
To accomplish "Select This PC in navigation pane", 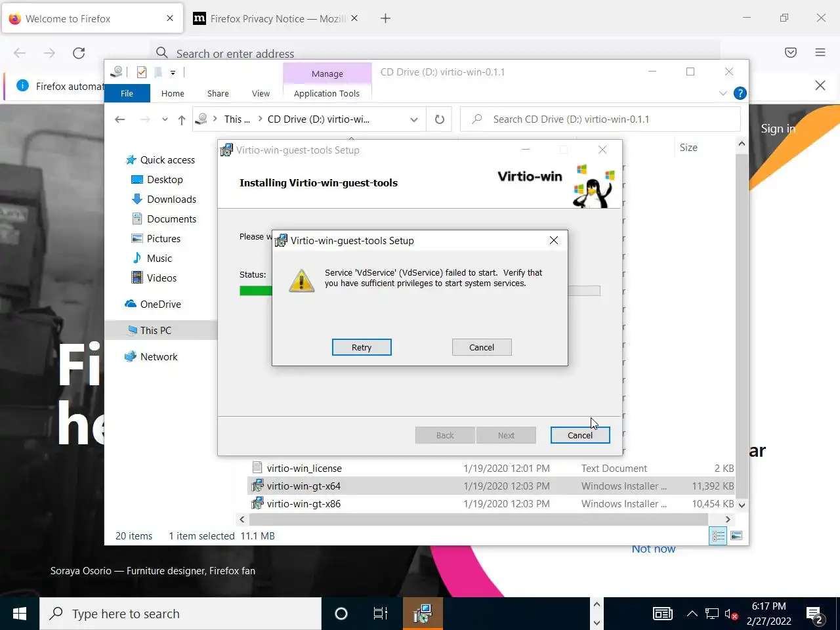I will [x=156, y=331].
